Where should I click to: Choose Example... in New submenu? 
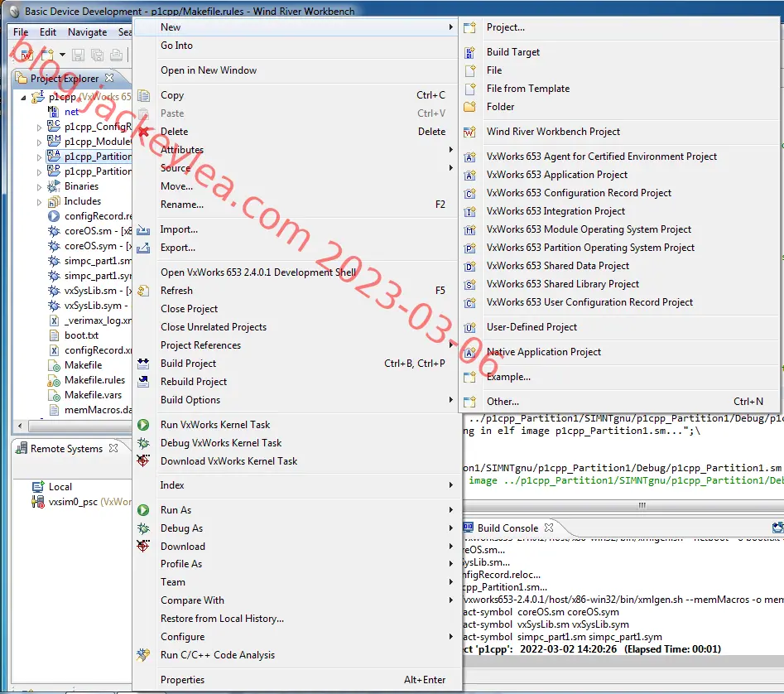(x=619, y=377)
